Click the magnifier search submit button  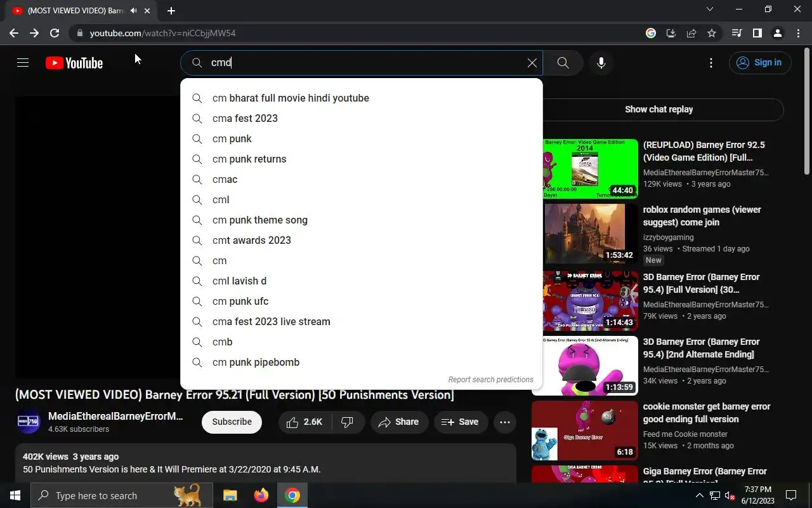[x=563, y=63]
